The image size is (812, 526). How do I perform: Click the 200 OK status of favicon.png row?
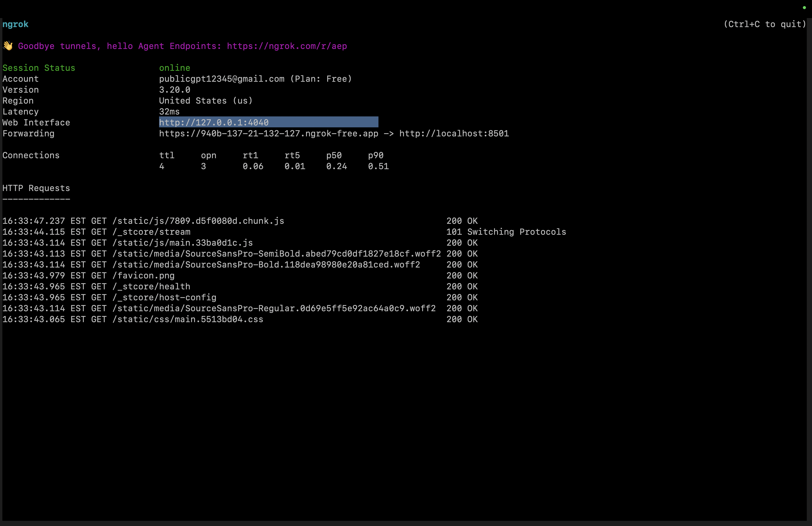pos(462,275)
